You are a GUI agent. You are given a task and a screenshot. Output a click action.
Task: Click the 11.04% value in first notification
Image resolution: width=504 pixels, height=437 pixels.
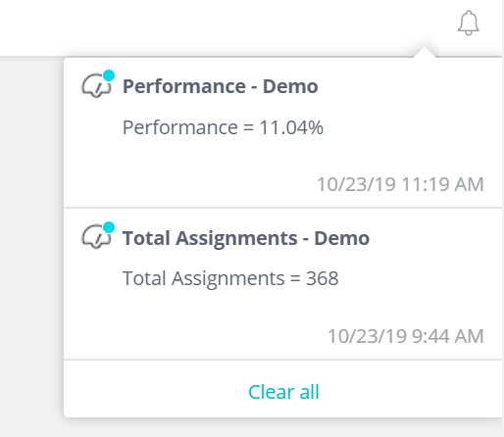291,127
